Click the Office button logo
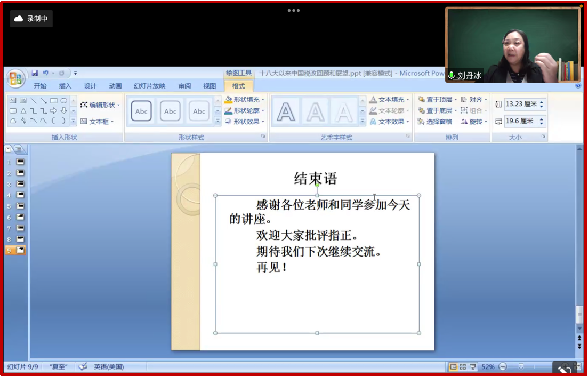Viewport: 588px width, 376px height. [x=15, y=79]
